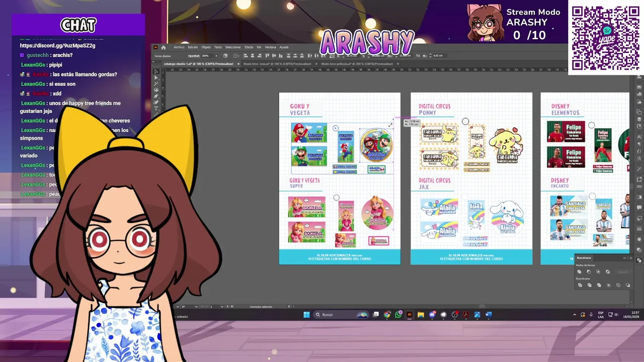
Task: Open the Efecto menu
Action: point(249,47)
